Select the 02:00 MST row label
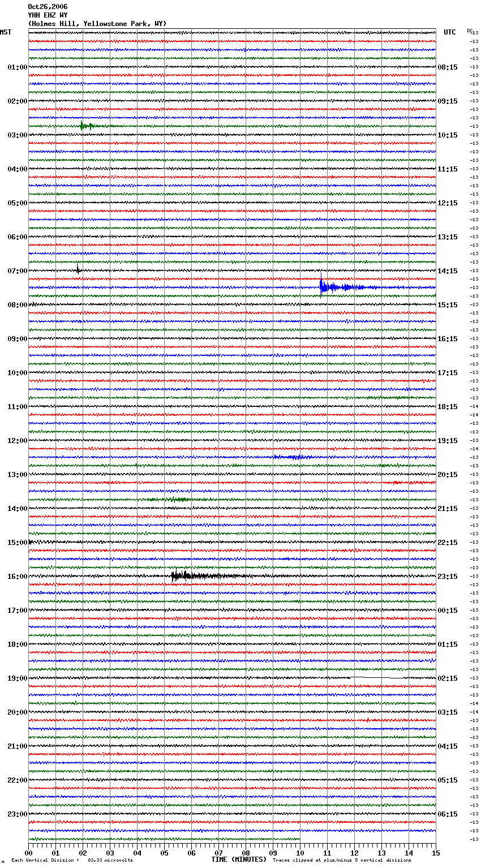 [x=18, y=101]
